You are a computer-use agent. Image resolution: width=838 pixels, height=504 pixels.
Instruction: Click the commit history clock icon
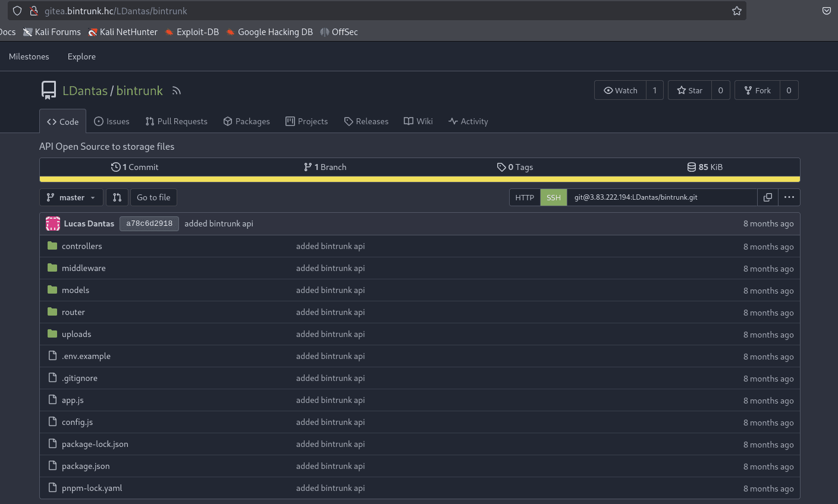[x=115, y=167]
